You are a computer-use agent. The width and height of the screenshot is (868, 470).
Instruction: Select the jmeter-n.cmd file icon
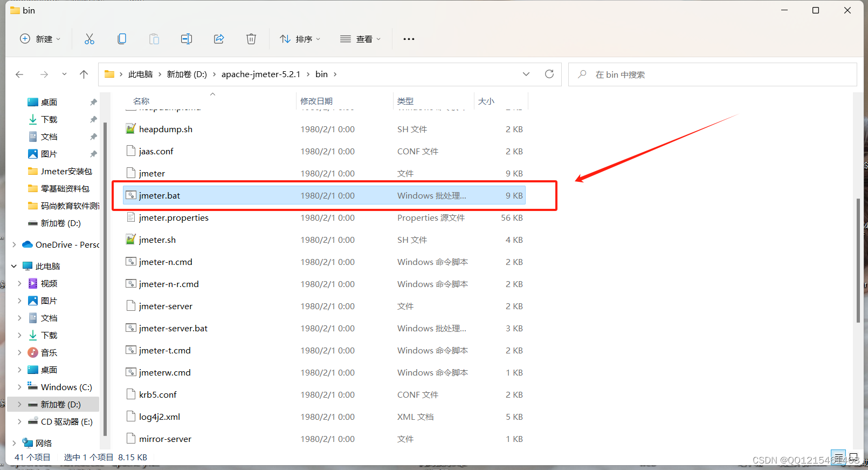point(130,262)
